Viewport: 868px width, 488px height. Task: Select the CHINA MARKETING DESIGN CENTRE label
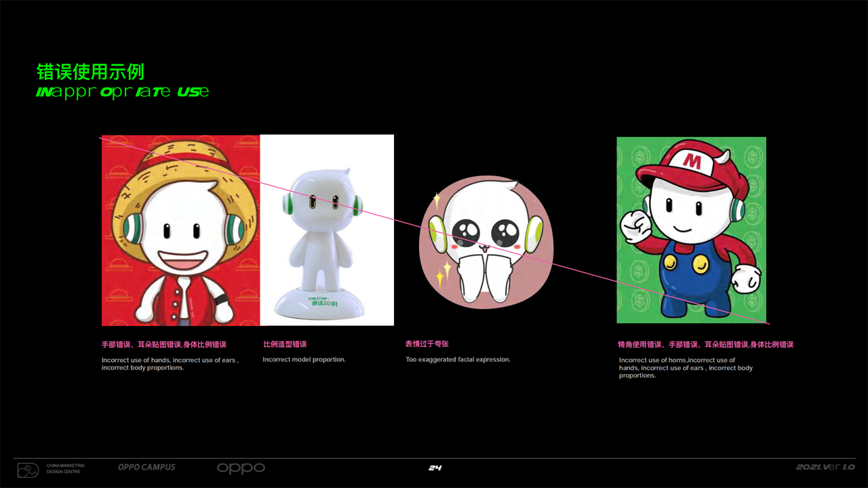click(65, 468)
